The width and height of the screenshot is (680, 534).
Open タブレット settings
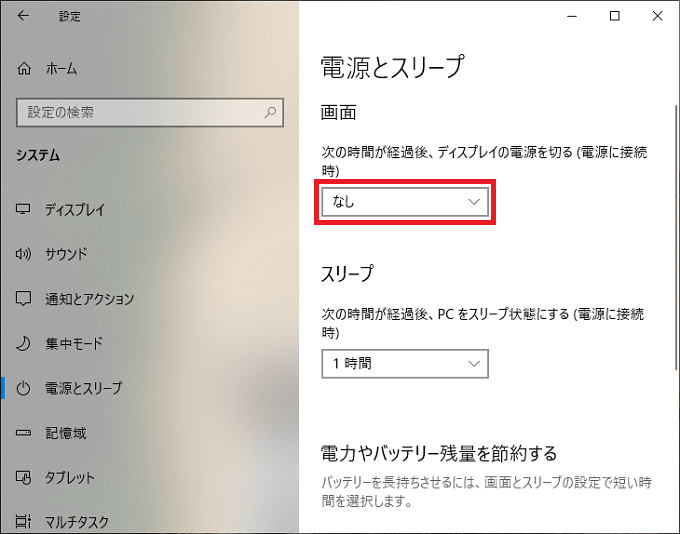pyautogui.click(x=70, y=478)
